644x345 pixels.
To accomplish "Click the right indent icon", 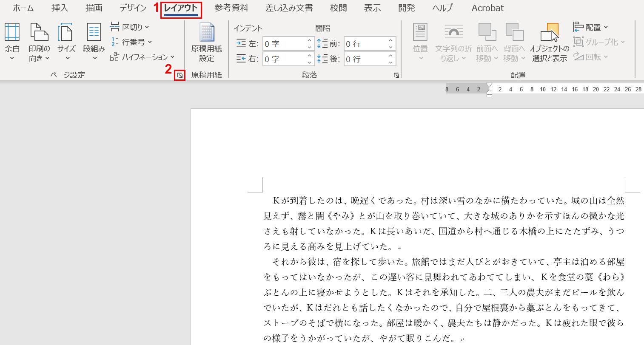I will [x=241, y=59].
